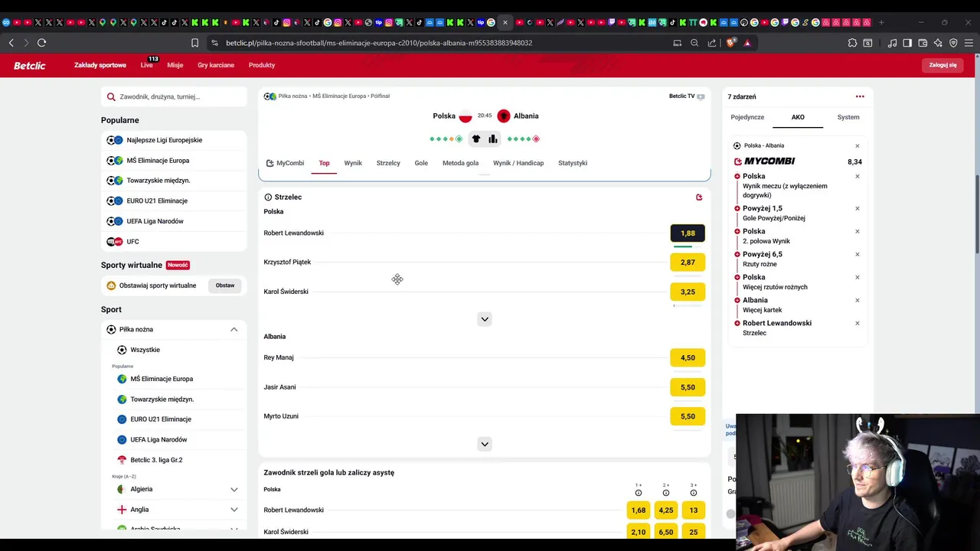980x551 pixels.
Task: Click the info icon beside Strzelec heading
Action: [268, 197]
